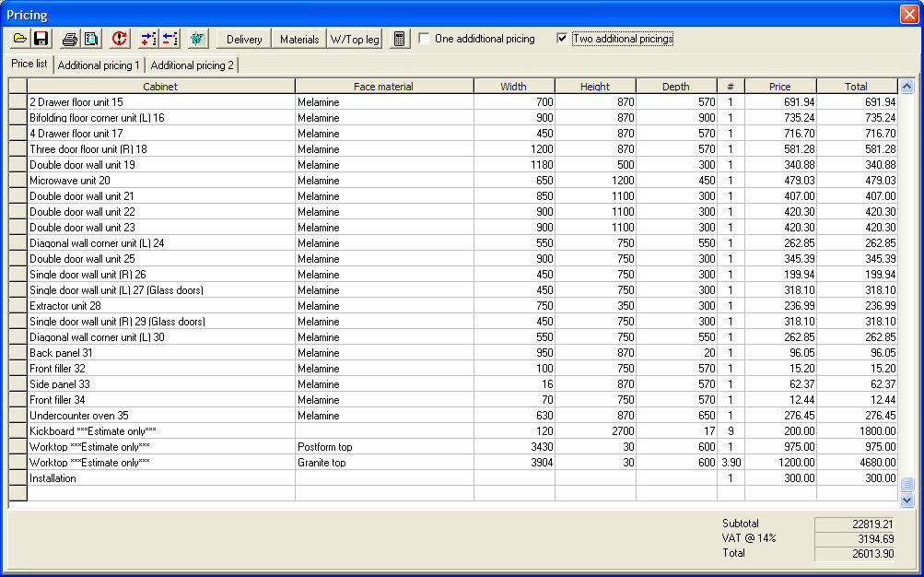Image resolution: width=924 pixels, height=577 pixels.
Task: Open the Additional pricing 1 tab
Action: click(x=99, y=65)
